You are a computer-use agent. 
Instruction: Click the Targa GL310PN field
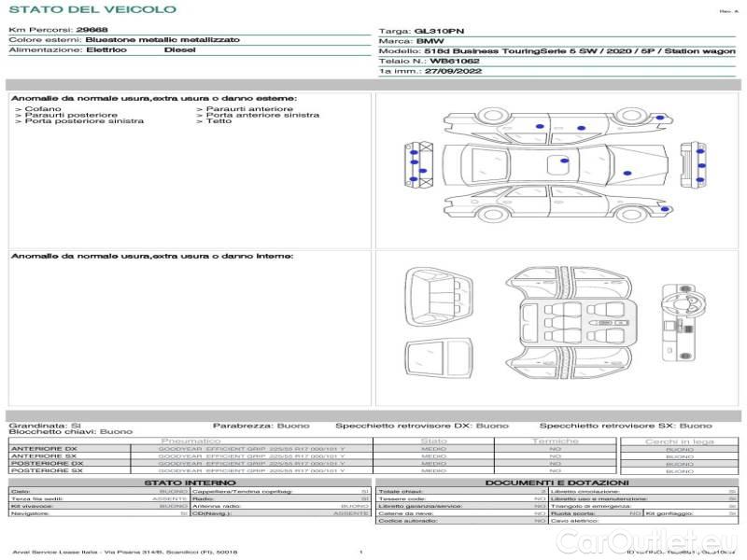click(421, 30)
